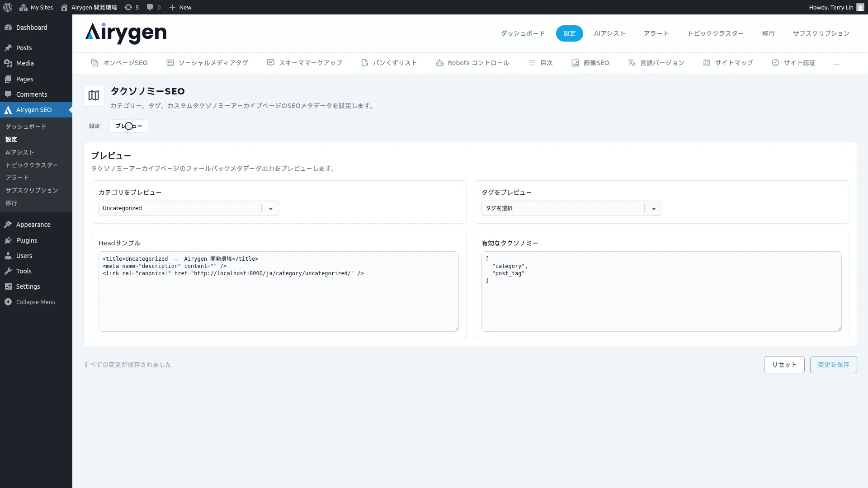
Task: Open the カテゴリをプレビュー dropdown arrow
Action: (271, 208)
